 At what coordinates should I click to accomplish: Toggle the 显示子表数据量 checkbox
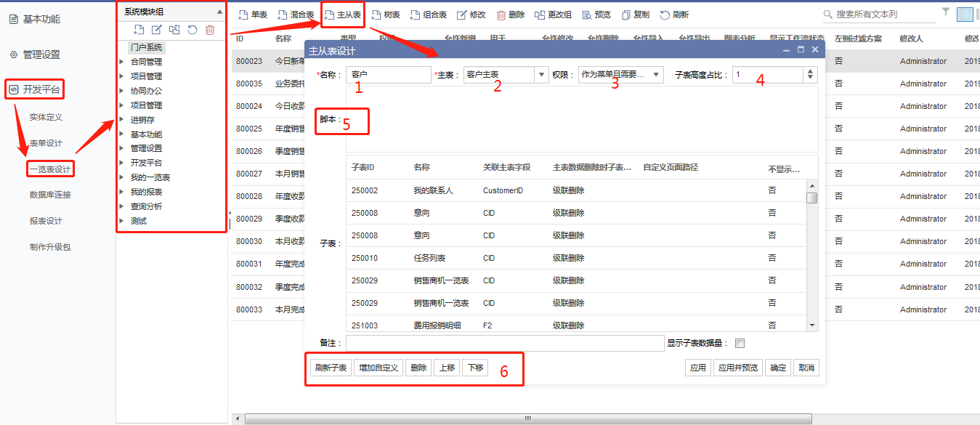click(740, 344)
